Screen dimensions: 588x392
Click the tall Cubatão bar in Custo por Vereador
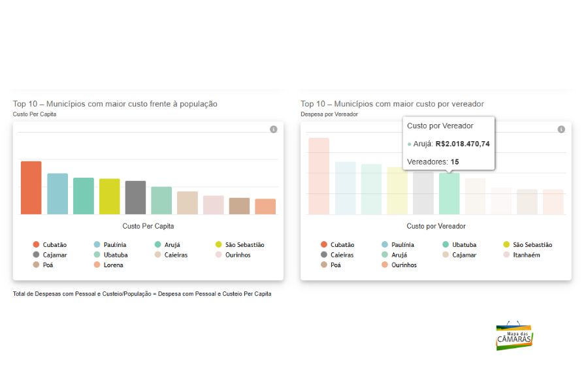[x=319, y=176]
